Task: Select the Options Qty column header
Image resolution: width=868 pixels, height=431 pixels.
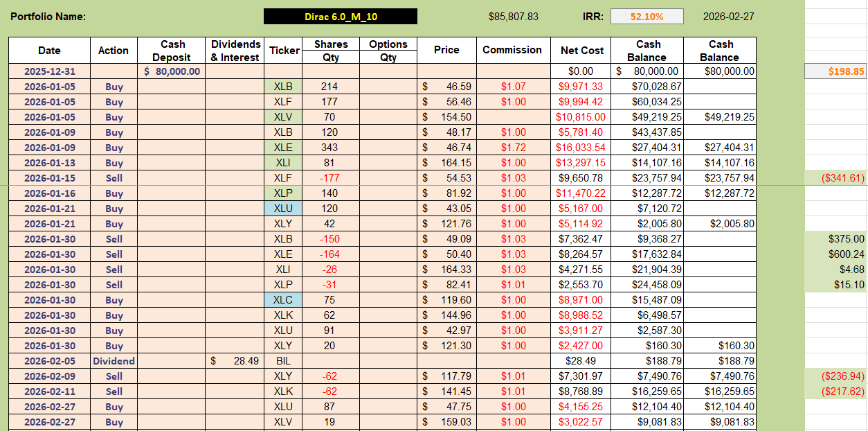Action: [388, 51]
